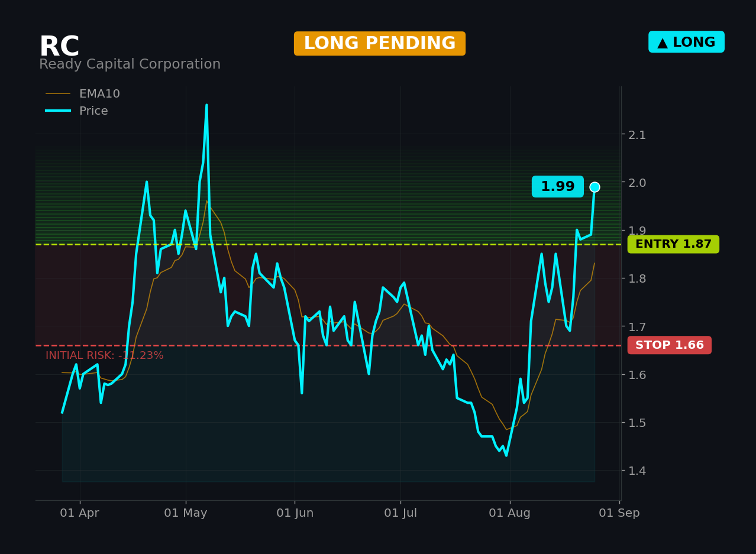Select the Price legend entry text
This screenshot has height=554, width=756.
(93, 111)
